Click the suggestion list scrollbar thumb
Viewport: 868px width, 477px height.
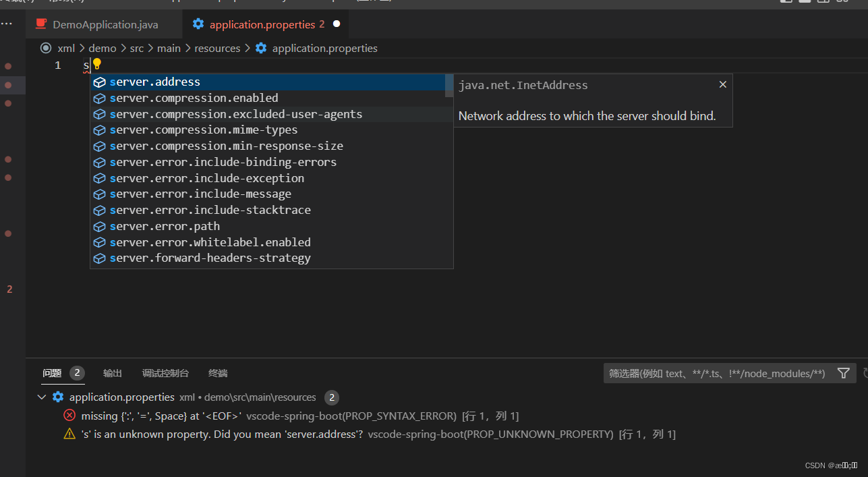(x=449, y=86)
